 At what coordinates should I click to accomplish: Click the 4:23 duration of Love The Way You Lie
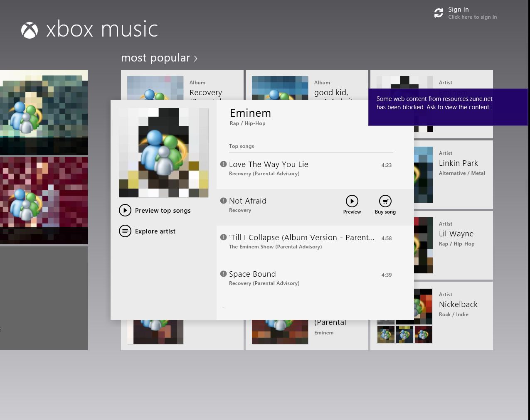click(x=387, y=165)
